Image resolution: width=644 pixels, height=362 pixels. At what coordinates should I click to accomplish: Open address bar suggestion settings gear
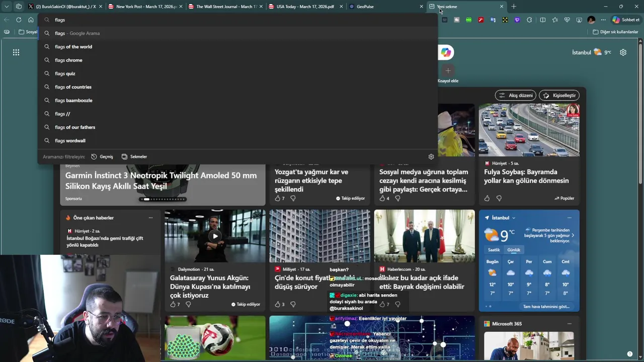tap(431, 156)
